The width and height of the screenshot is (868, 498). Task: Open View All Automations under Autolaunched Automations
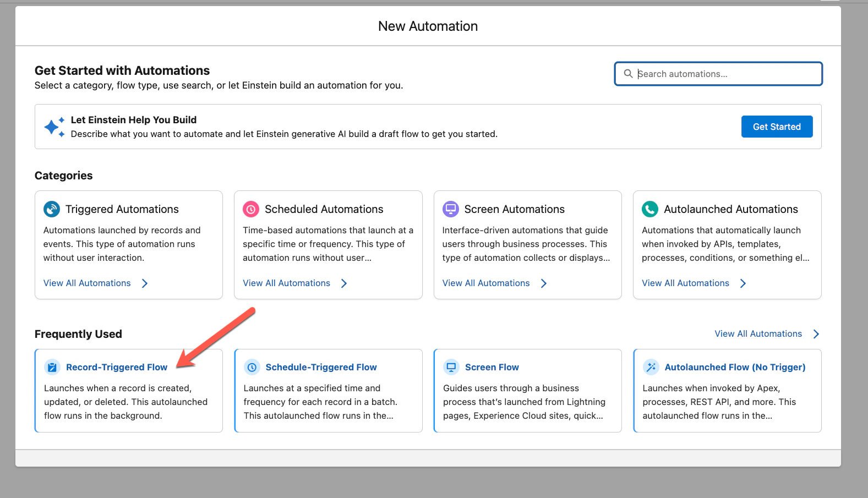(x=685, y=283)
